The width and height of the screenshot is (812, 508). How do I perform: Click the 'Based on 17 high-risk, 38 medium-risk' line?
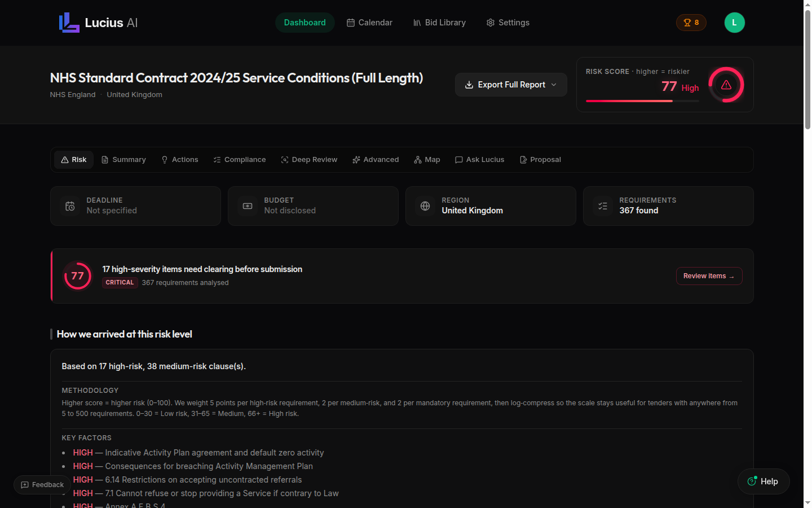point(154,366)
